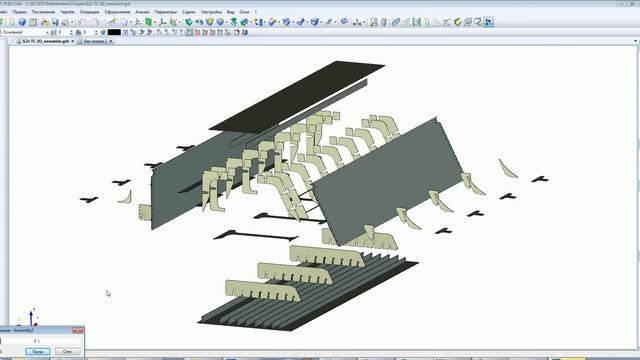Open the Оформление menu
The image size is (640, 360).
coord(117,12)
